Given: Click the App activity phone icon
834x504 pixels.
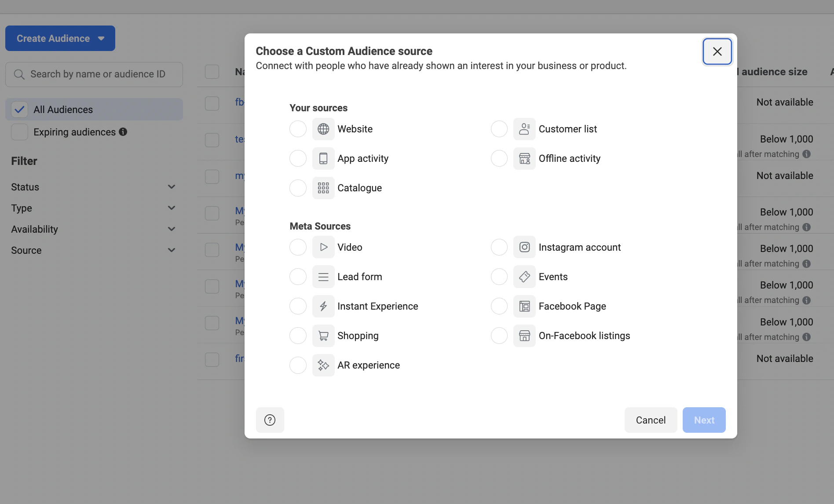Looking at the screenshot, I should click(x=323, y=158).
